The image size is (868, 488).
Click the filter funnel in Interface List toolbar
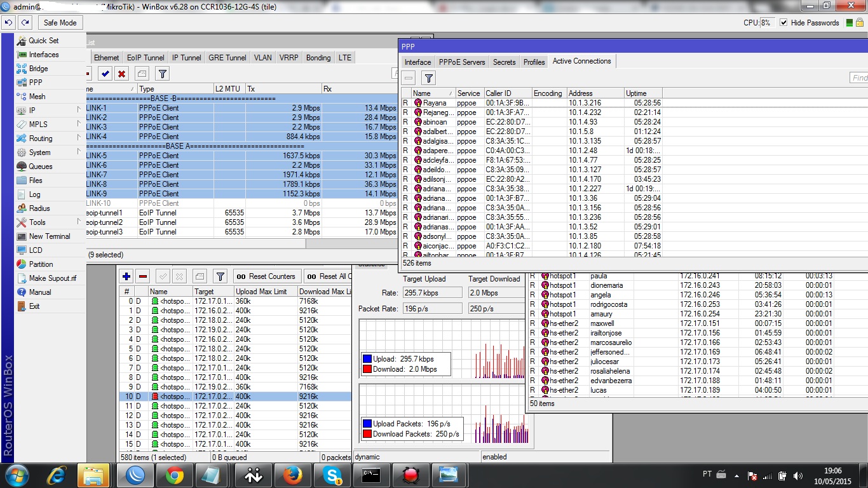point(163,74)
